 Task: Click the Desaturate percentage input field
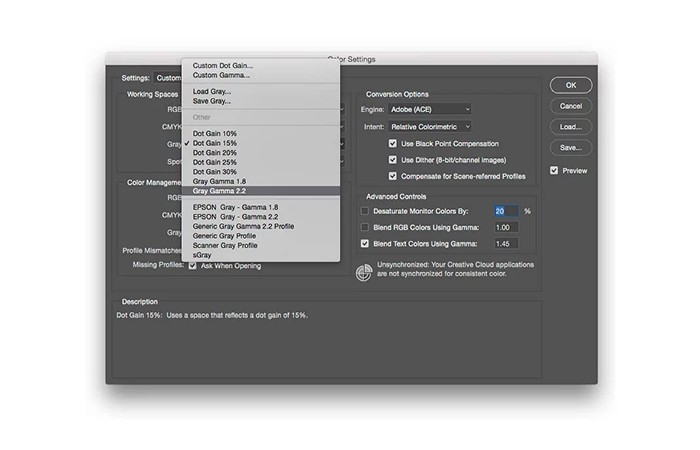[506, 211]
